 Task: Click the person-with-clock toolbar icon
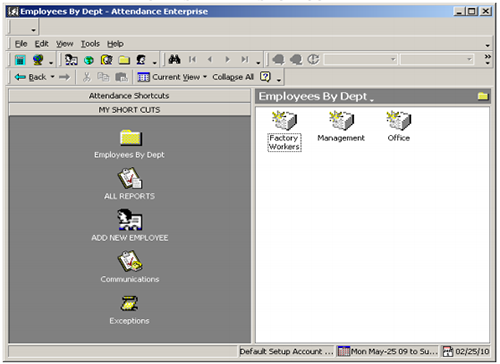click(x=106, y=60)
